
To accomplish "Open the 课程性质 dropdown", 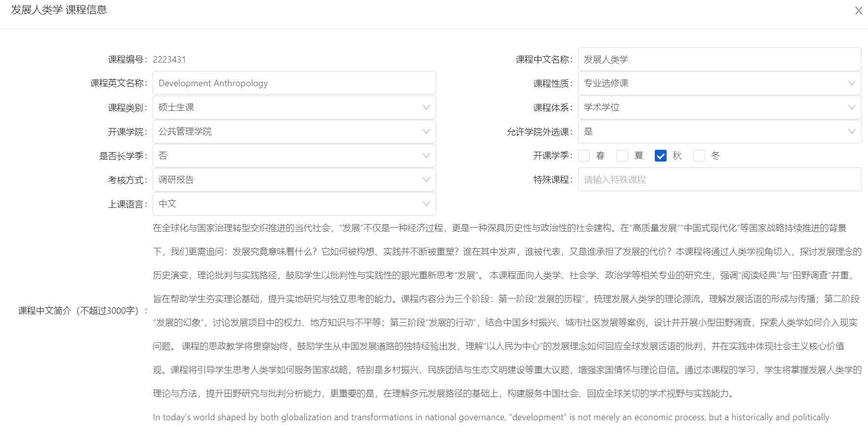I will 719,83.
